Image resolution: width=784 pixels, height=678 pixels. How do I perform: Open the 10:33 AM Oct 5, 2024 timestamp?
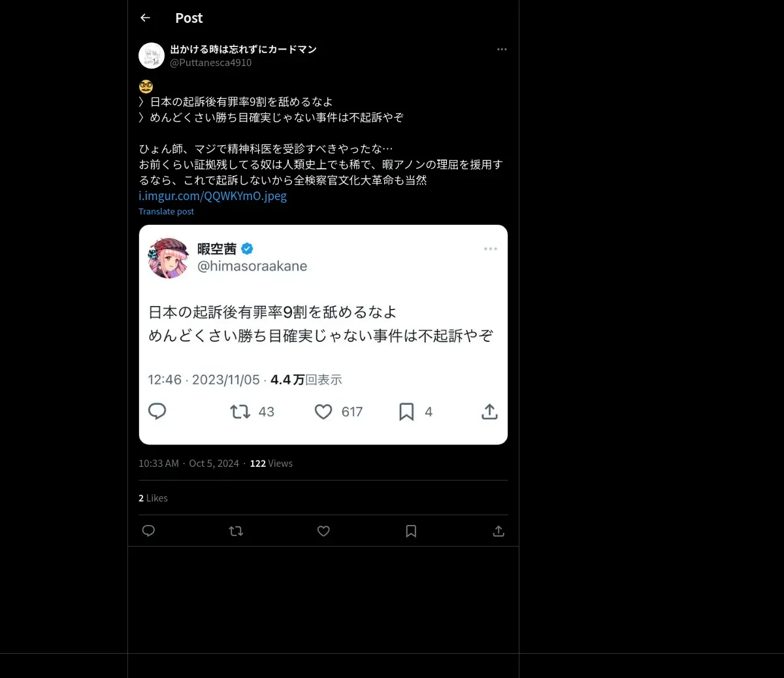(x=189, y=463)
